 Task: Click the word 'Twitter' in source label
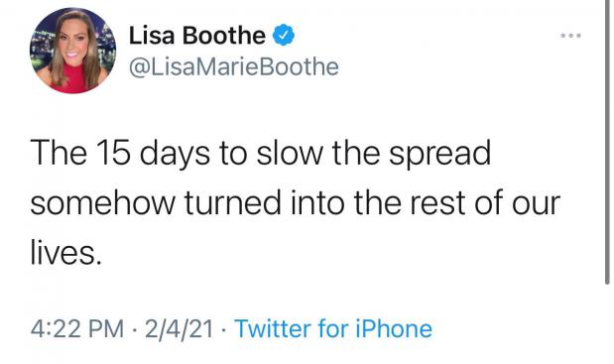pyautogui.click(x=273, y=328)
